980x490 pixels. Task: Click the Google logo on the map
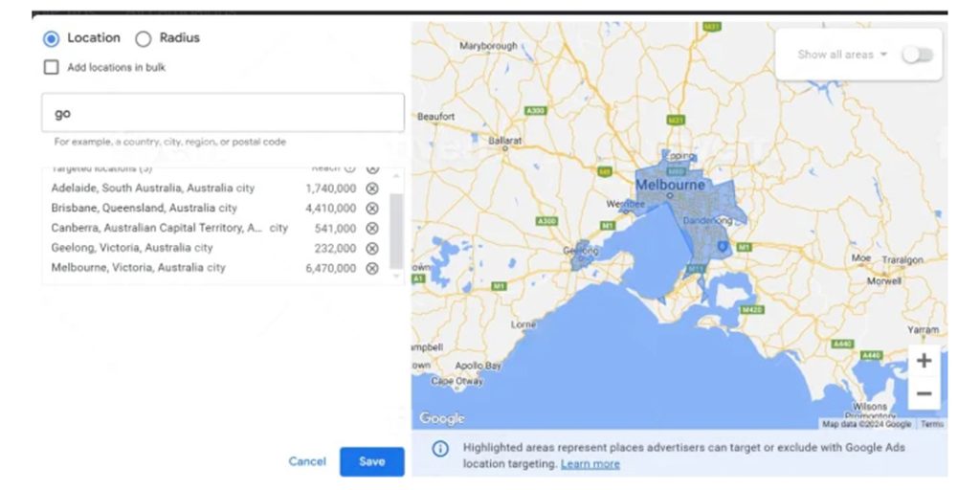(442, 418)
